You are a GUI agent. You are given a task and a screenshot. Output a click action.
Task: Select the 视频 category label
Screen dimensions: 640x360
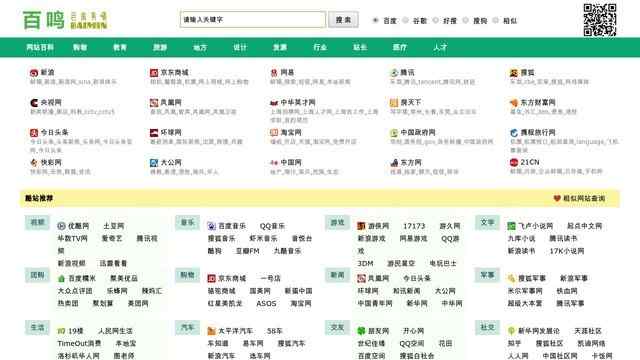click(37, 222)
